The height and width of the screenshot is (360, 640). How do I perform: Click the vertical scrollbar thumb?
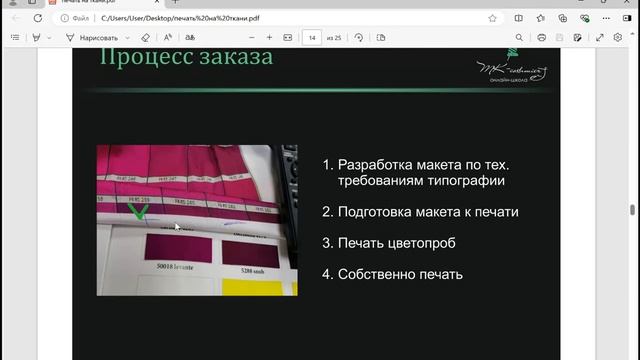pos(632,210)
